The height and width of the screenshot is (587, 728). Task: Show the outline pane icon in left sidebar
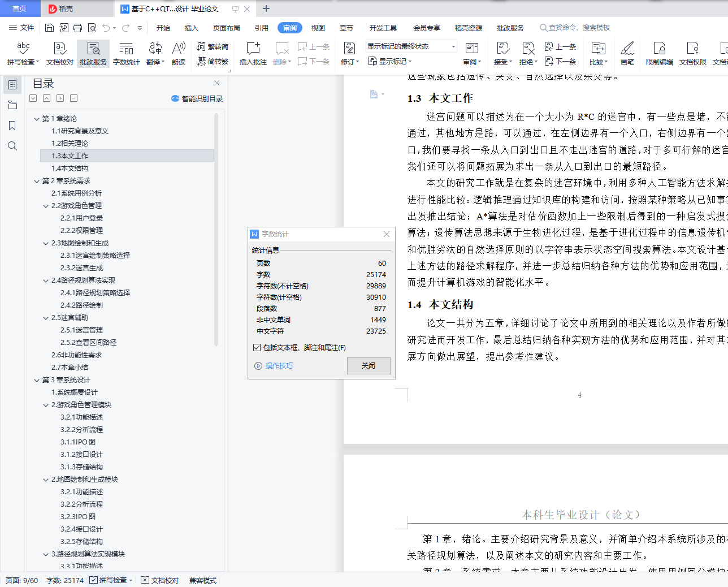point(12,85)
